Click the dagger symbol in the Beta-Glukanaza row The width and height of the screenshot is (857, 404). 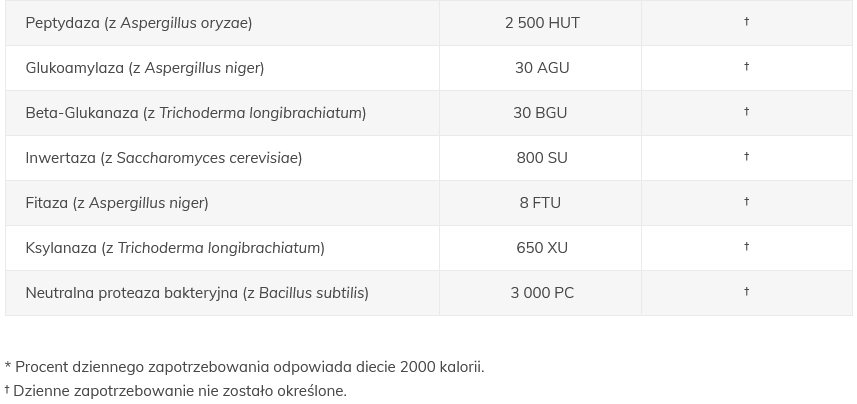(x=746, y=112)
